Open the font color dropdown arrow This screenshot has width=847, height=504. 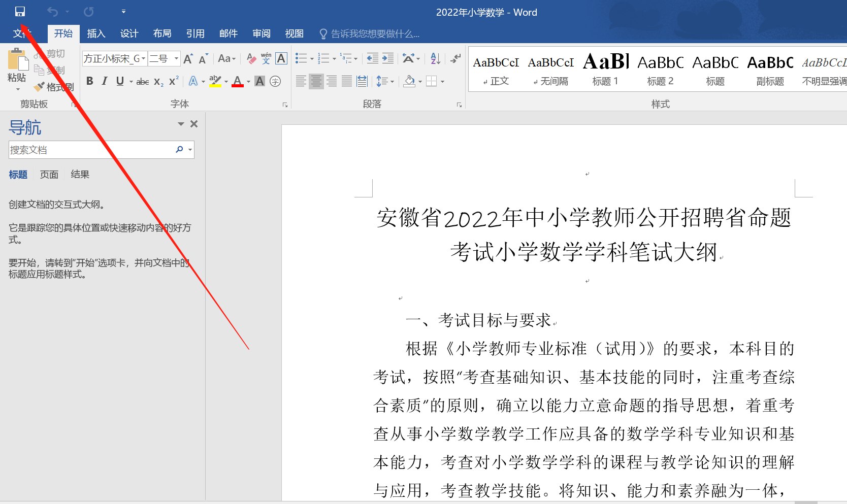(248, 81)
